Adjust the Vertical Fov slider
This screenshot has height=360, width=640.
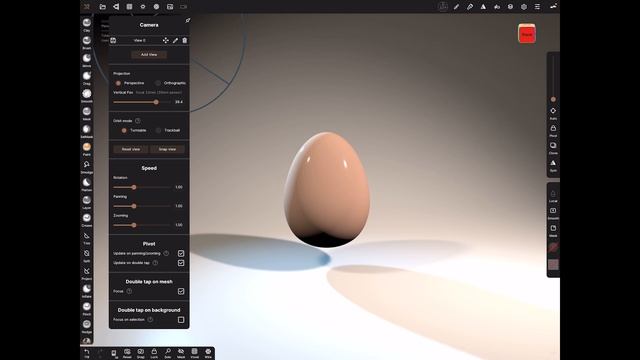[142, 102]
